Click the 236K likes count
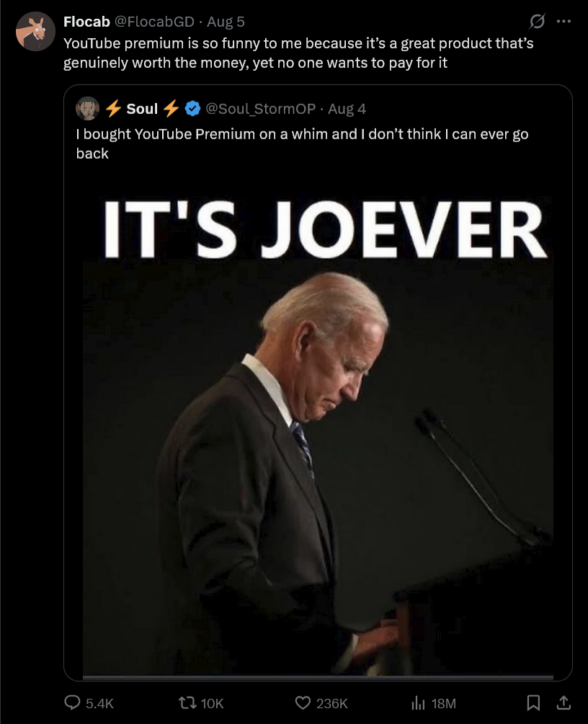 pos(332,703)
